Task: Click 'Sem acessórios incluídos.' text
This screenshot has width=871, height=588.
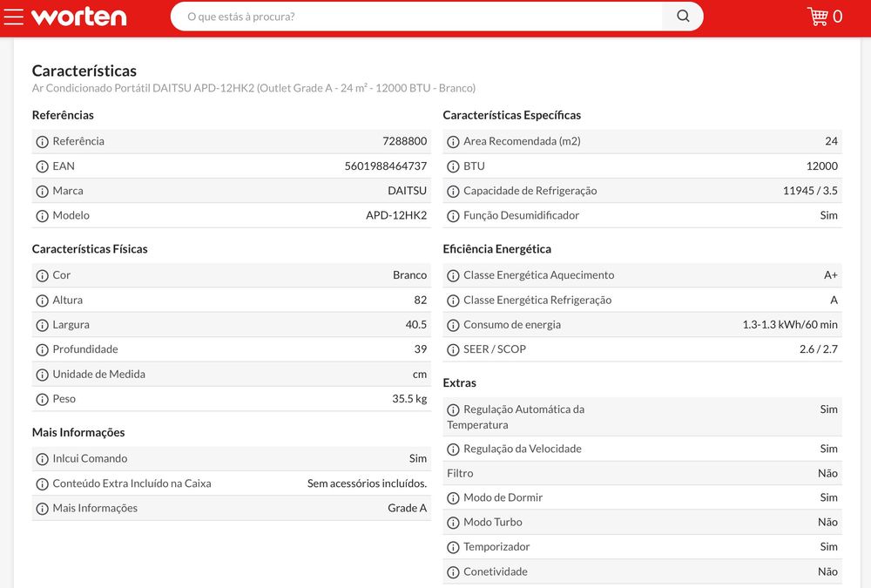Action: click(368, 483)
